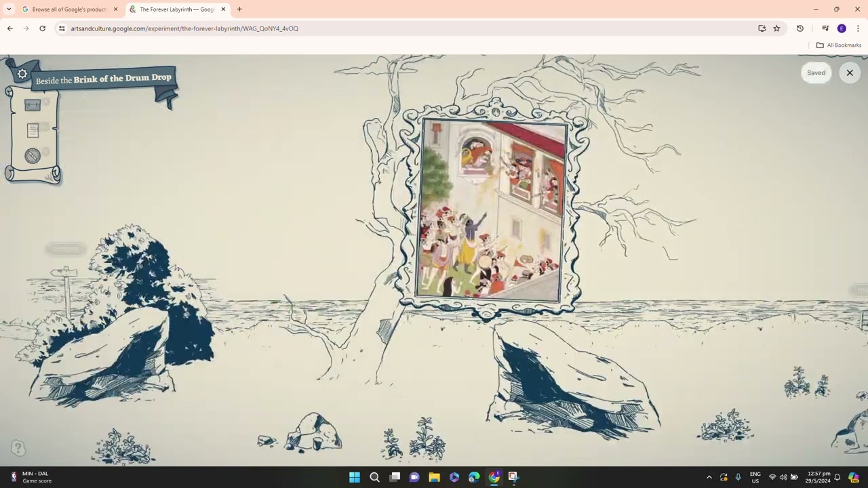Open the framed painting in the tree
The height and width of the screenshot is (488, 868).
pos(493,209)
